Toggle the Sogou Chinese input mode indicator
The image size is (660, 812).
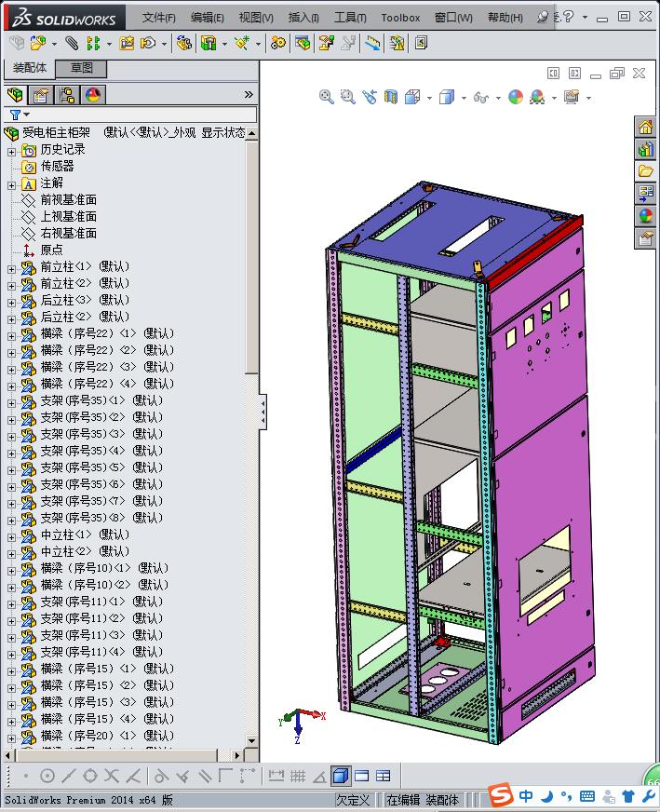526,795
